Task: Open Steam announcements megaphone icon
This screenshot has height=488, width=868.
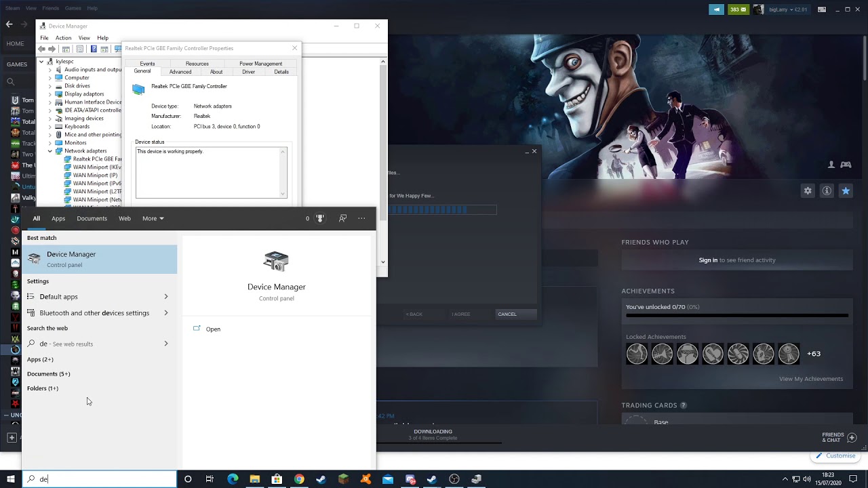Action: [716, 9]
